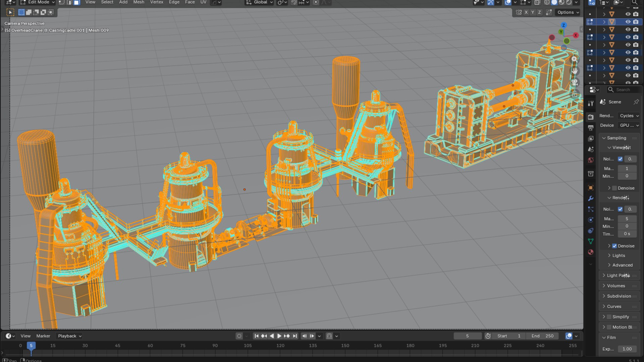Open the Render properties tab icon
Screen dimensions: 644x362
pos(591,117)
